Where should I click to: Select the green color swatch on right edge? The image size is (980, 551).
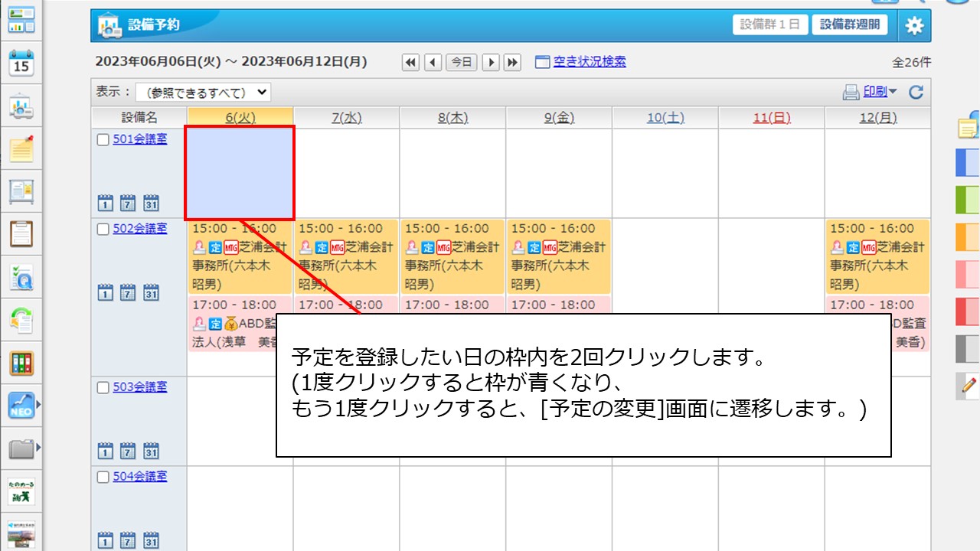[x=968, y=201]
